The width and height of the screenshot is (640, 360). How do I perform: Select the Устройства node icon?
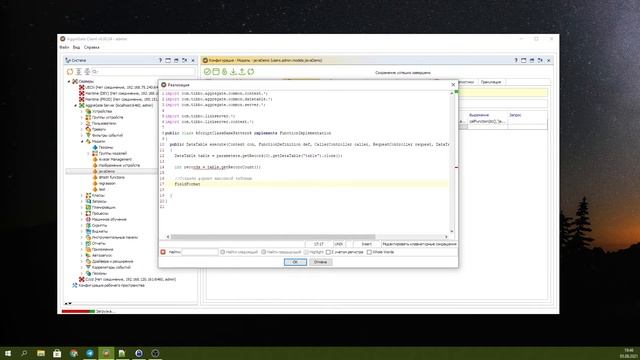(x=88, y=111)
